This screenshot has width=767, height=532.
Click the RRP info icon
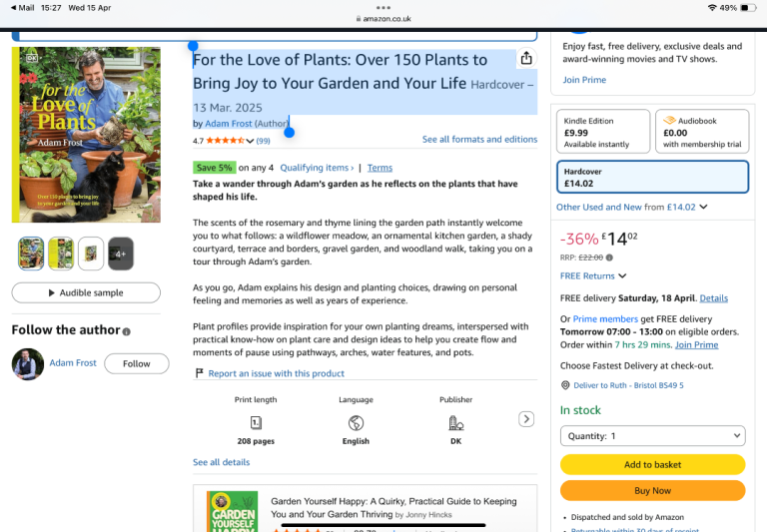tap(610, 258)
